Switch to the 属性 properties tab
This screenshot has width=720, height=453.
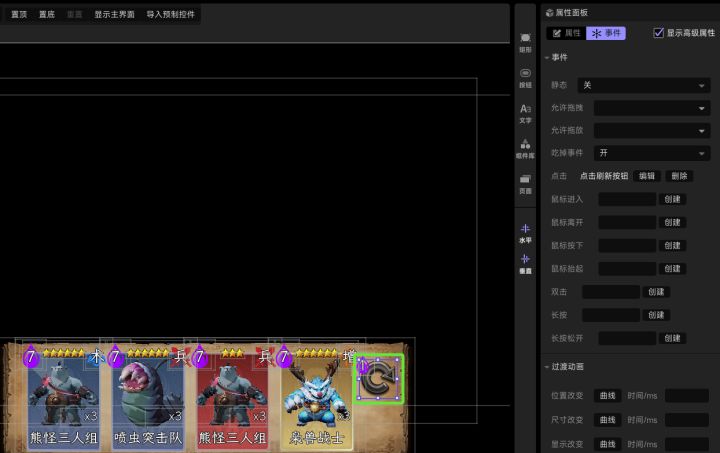point(566,33)
